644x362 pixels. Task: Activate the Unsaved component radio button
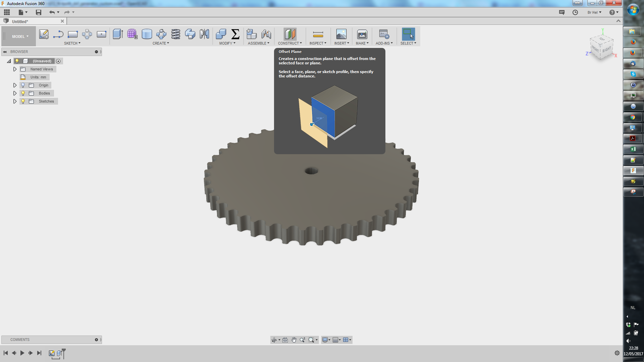[x=58, y=61]
